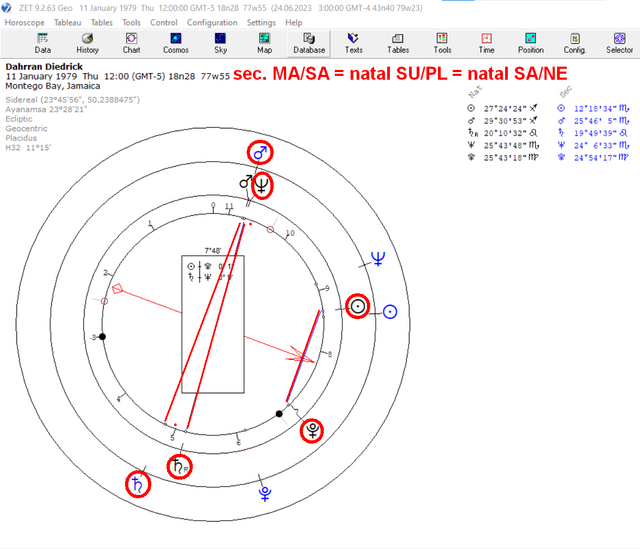Click the Montego Bay, Jamaica location text
Viewport: 640px width, 549px height.
pos(53,86)
